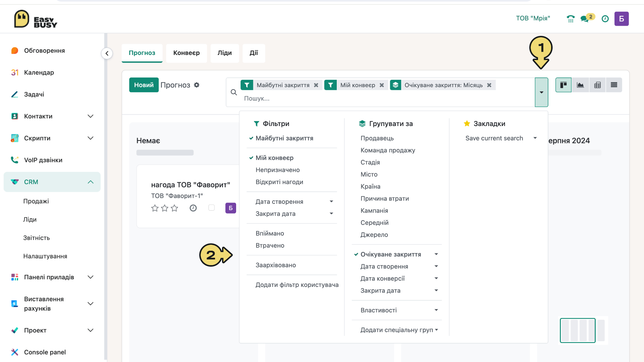644x362 pixels.
Task: Switch to the Прогноз tab
Action: (x=142, y=53)
